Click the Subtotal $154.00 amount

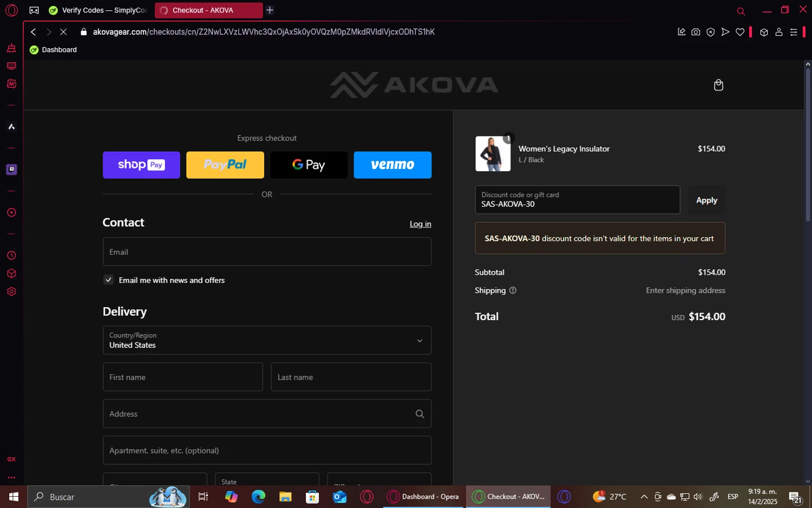[711, 272]
